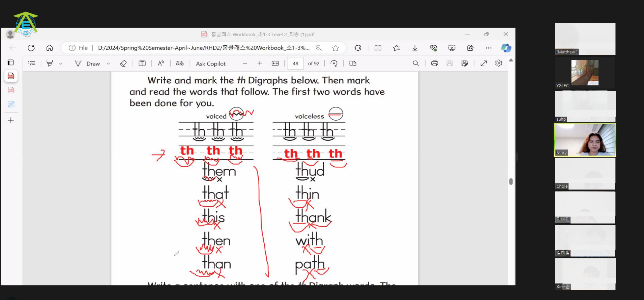Open the user profile icon
The width and height of the screenshot is (644, 300).
[x=10, y=34]
